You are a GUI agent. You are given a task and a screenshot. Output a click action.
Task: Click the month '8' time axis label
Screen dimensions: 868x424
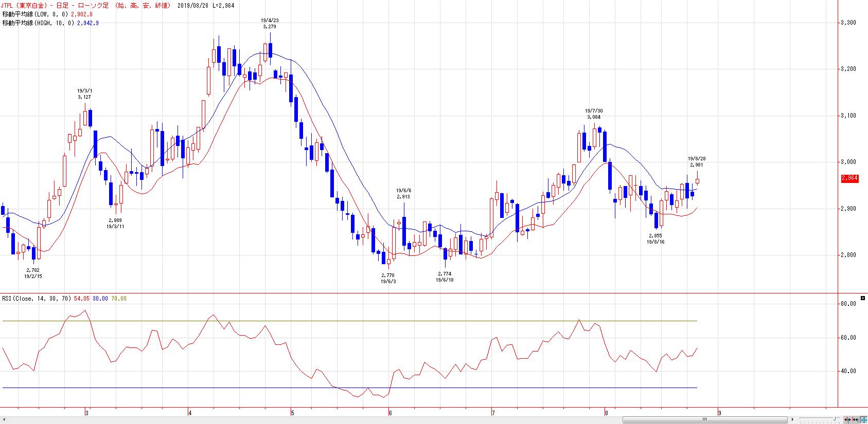(x=607, y=413)
